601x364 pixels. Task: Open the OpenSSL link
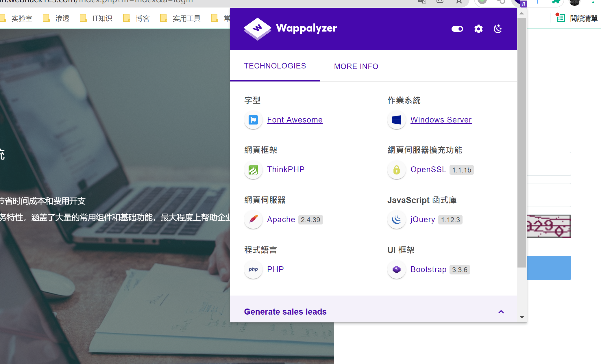428,169
